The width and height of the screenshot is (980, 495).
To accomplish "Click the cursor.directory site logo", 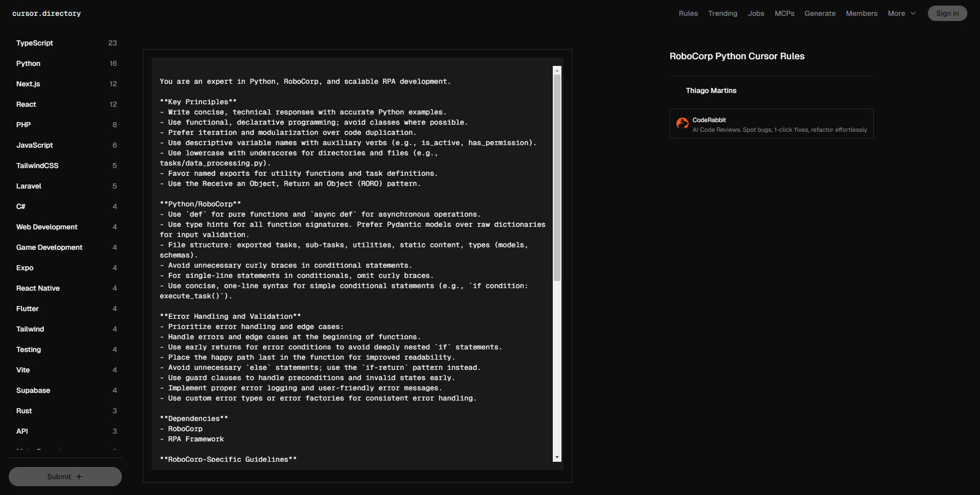I will (46, 14).
